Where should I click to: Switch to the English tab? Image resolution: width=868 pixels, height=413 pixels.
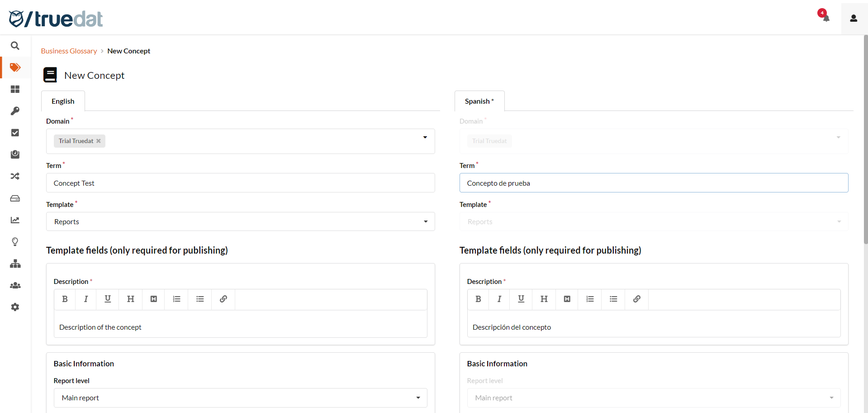coord(63,101)
